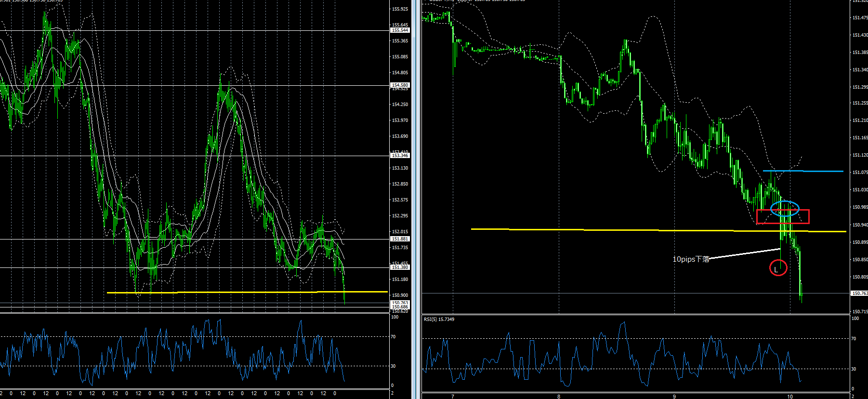Click the 151.475 price label, right chart
This screenshot has height=399, width=868.
click(x=860, y=17)
